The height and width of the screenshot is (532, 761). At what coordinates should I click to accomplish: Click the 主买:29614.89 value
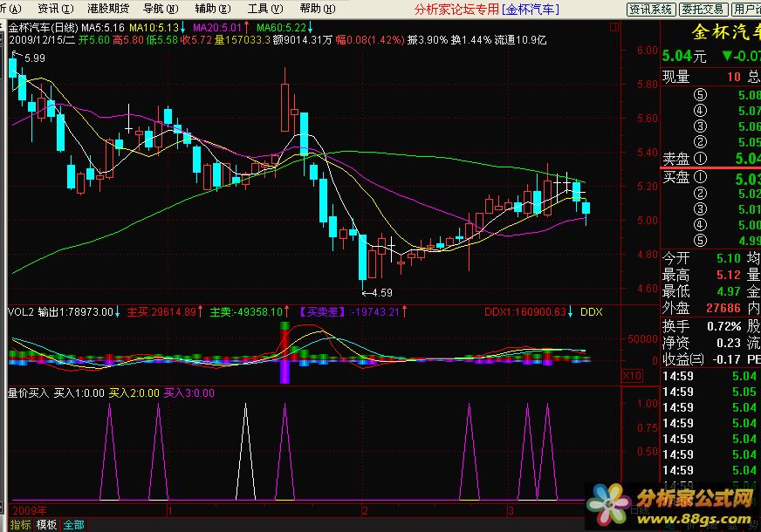click(161, 312)
